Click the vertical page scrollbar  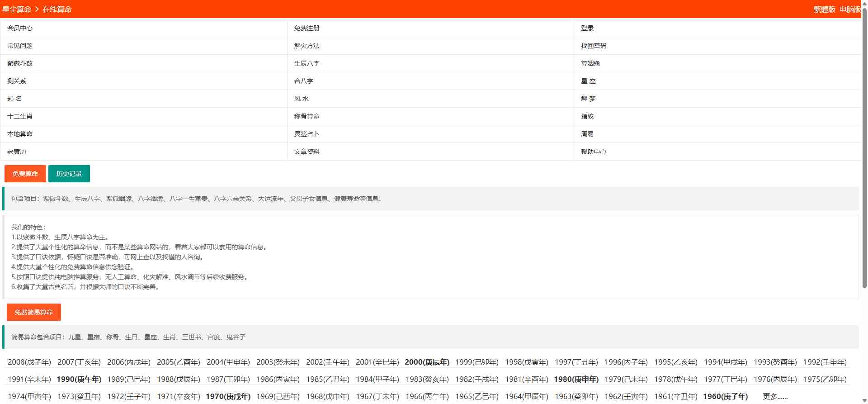click(x=864, y=149)
